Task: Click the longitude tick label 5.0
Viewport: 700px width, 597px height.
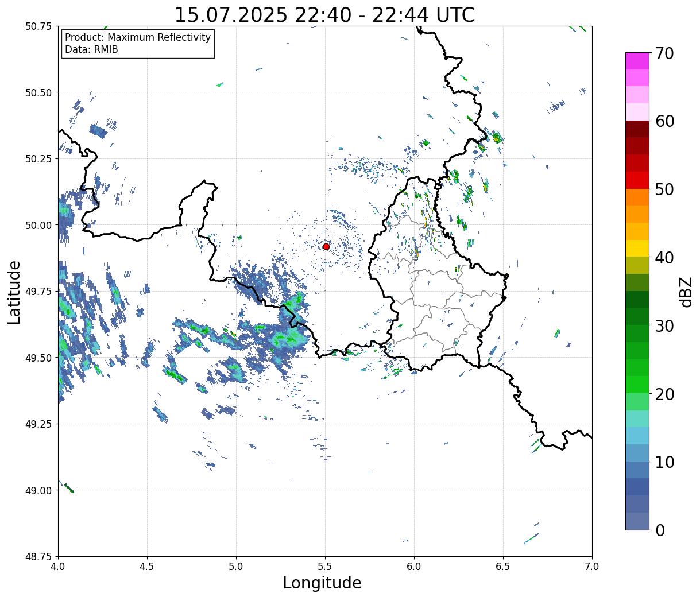Action: pos(236,567)
